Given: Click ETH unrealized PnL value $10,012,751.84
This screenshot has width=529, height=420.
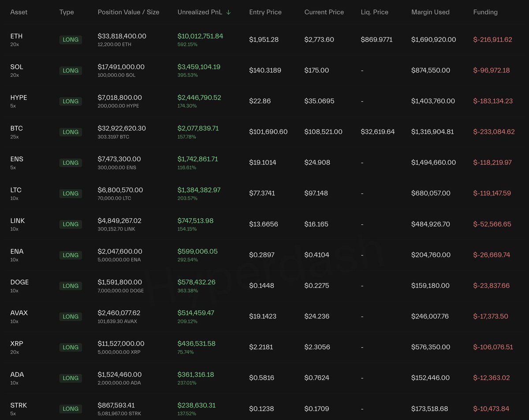Looking at the screenshot, I should [200, 36].
